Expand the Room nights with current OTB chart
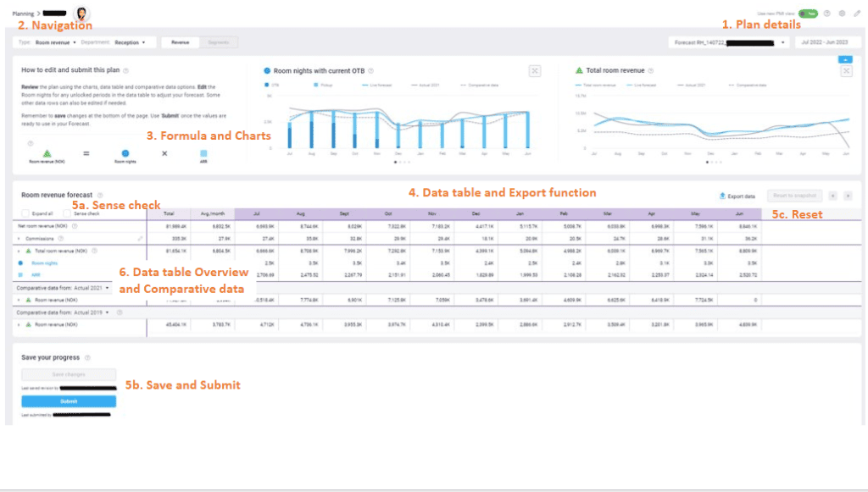This screenshot has width=868, height=492. pos(535,71)
